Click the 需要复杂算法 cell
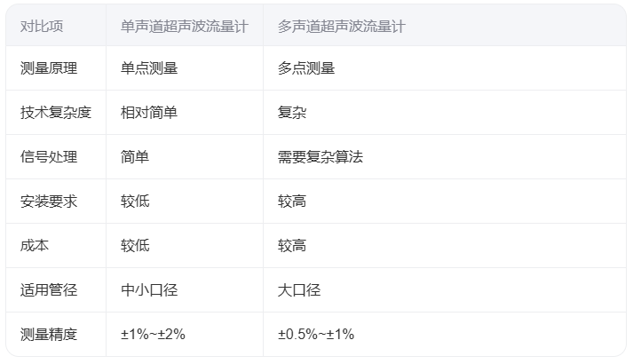633x364 pixels. coord(320,157)
